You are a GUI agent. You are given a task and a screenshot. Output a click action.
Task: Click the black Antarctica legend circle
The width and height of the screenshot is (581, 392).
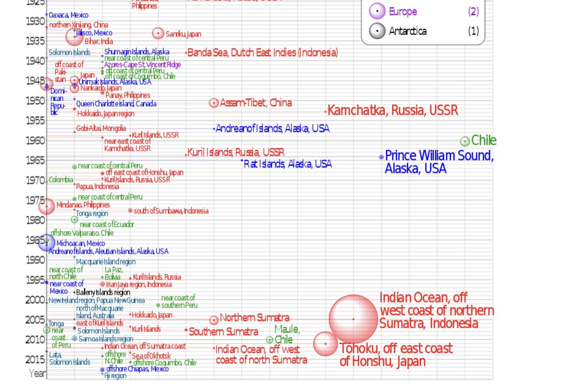pos(377,31)
